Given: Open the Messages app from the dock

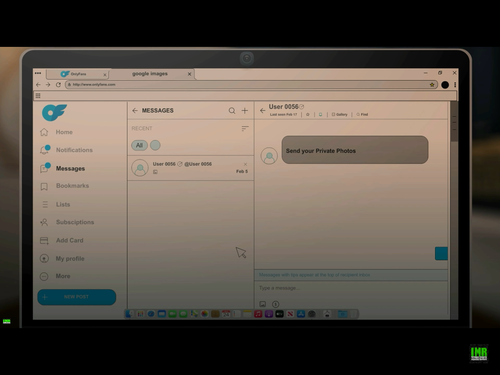Looking at the screenshot, I should point(183,314).
